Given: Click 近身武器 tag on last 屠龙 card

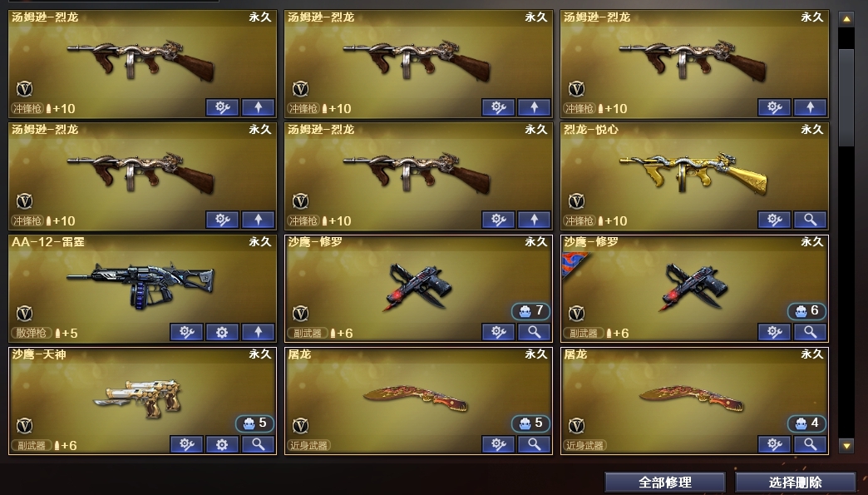Looking at the screenshot, I should (584, 445).
